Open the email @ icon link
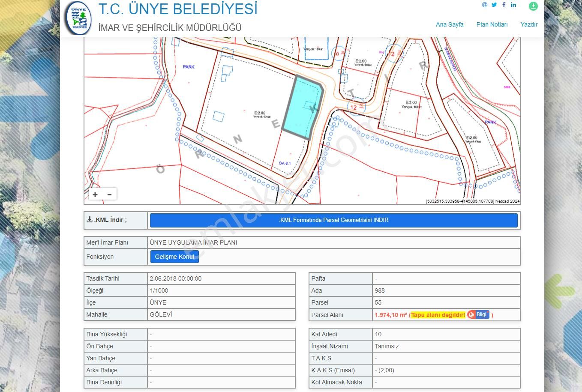 click(485, 5)
